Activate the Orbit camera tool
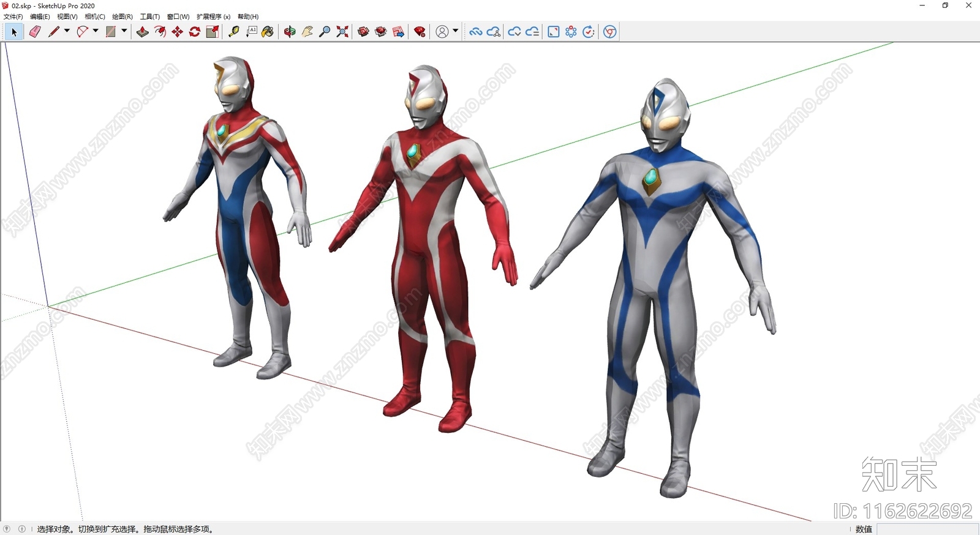 click(290, 32)
